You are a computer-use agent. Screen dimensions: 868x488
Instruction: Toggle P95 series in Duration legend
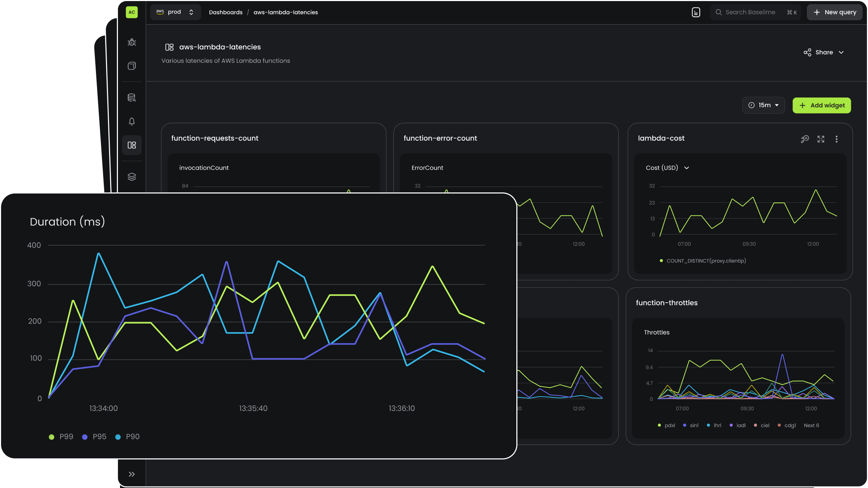point(95,437)
